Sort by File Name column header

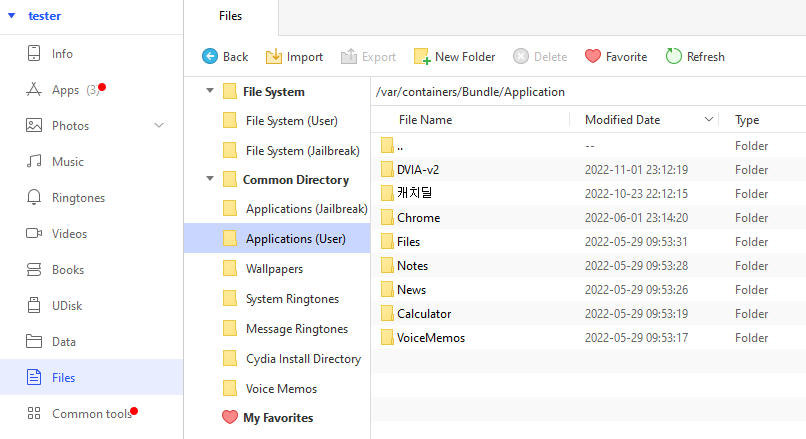click(x=425, y=120)
